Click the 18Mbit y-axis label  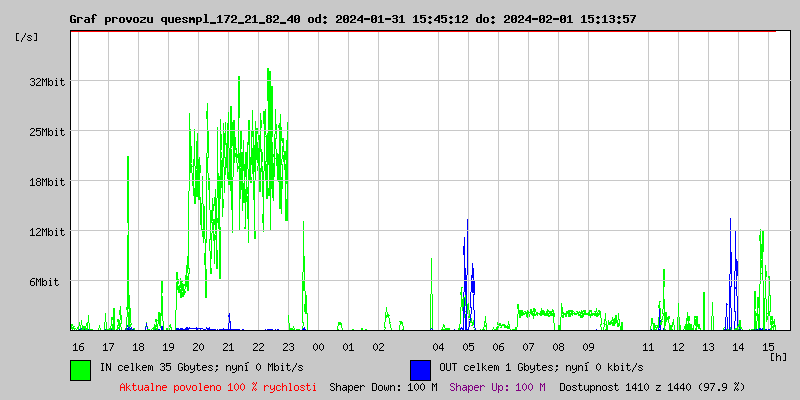point(47,182)
